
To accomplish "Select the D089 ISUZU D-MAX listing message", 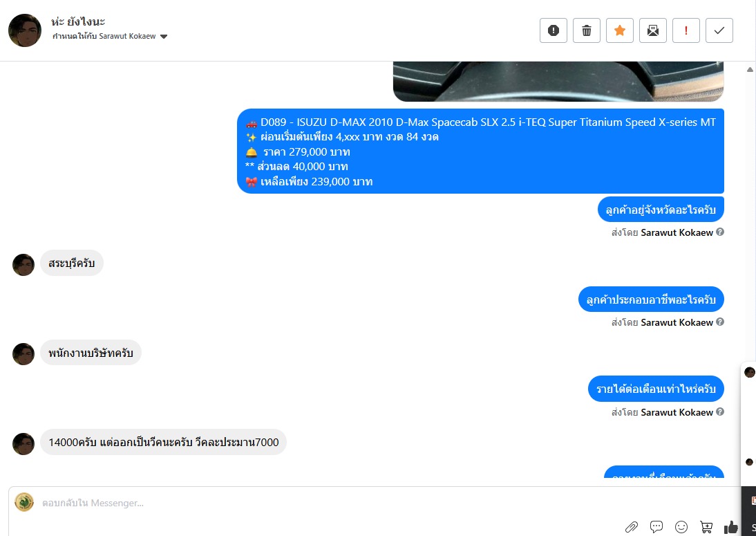I will [x=481, y=151].
